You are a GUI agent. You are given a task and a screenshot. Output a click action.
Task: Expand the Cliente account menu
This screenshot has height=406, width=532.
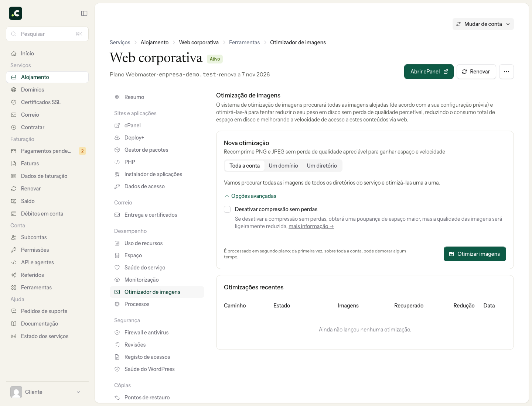click(x=47, y=392)
